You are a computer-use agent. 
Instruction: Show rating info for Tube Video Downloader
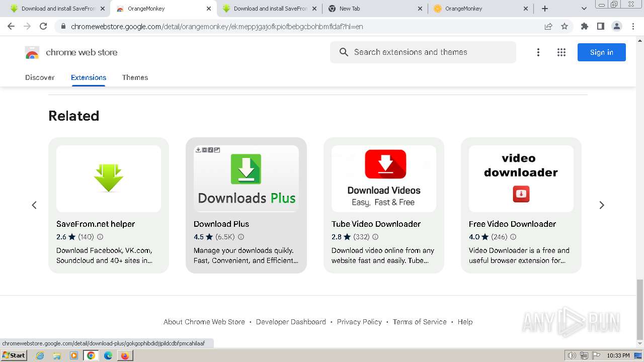coord(375,237)
